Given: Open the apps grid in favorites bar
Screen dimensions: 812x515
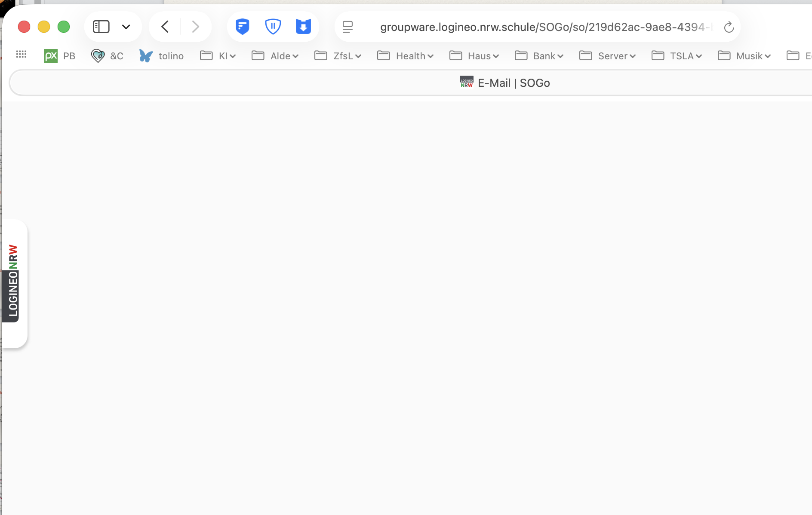Looking at the screenshot, I should [21, 55].
